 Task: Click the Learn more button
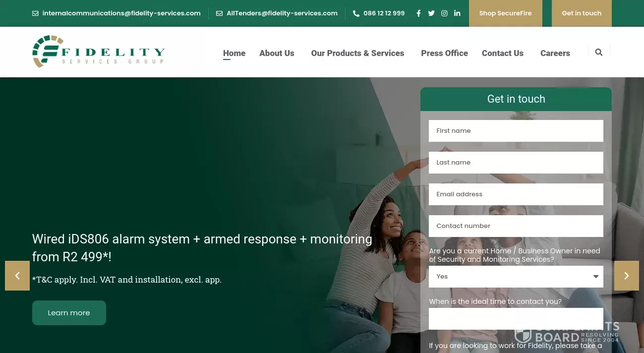pyautogui.click(x=68, y=312)
